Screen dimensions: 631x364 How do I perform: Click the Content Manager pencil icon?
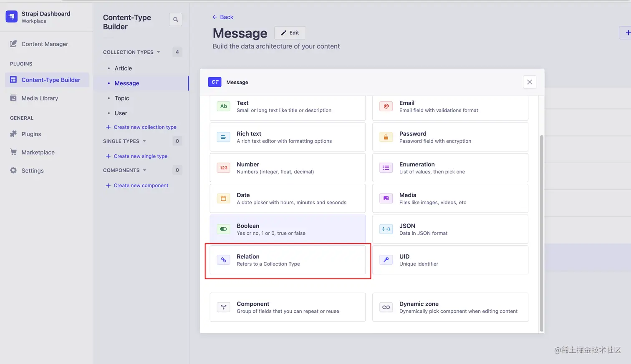coord(13,44)
